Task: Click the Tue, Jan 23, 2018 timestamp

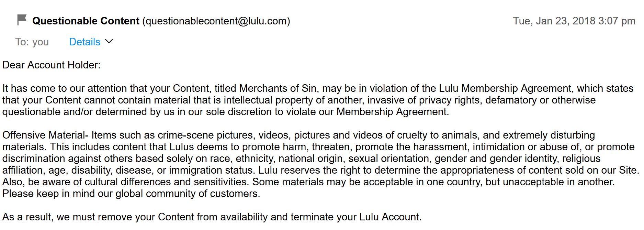Action: click(x=574, y=21)
